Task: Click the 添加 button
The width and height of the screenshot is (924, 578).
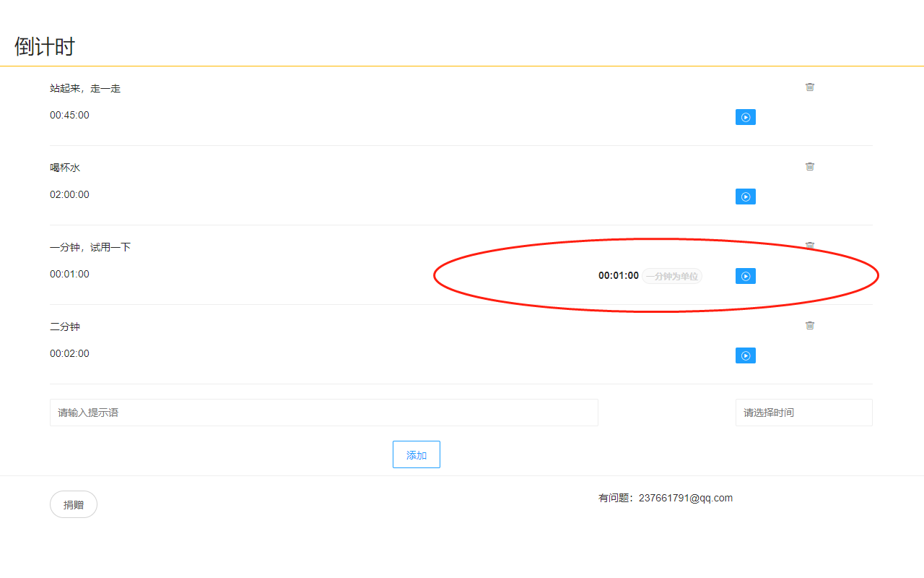Action: pyautogui.click(x=417, y=454)
